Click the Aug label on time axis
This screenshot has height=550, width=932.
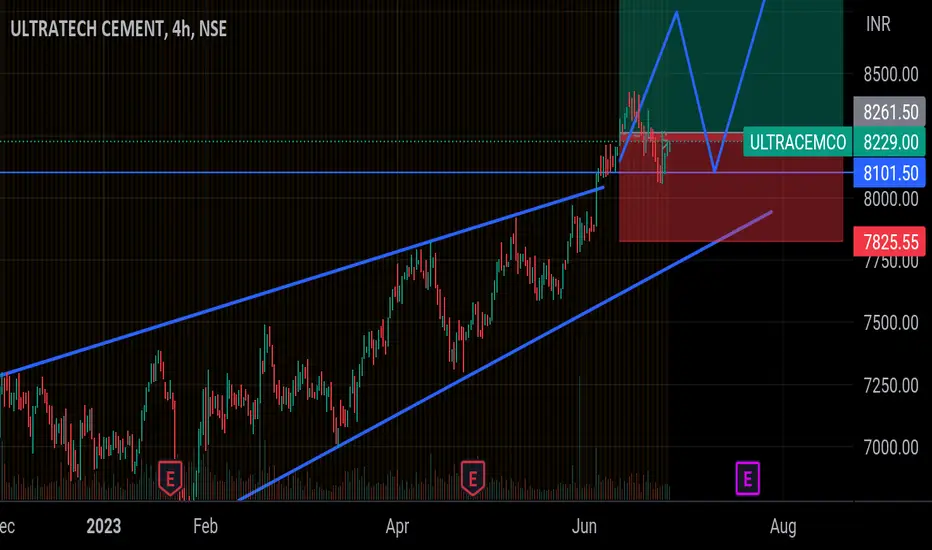click(783, 526)
